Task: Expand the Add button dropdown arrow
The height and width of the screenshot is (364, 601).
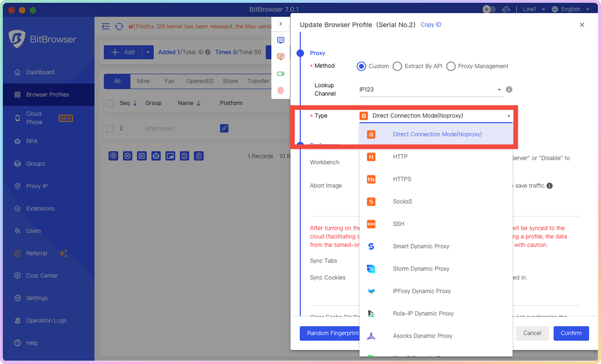Action: 148,52
